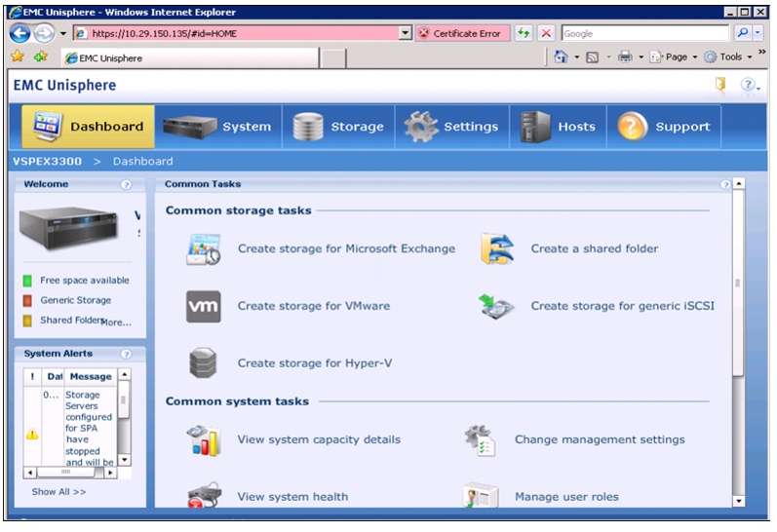The width and height of the screenshot is (777, 532).
Task: Click the warning icon in System Alerts
Action: 32,435
